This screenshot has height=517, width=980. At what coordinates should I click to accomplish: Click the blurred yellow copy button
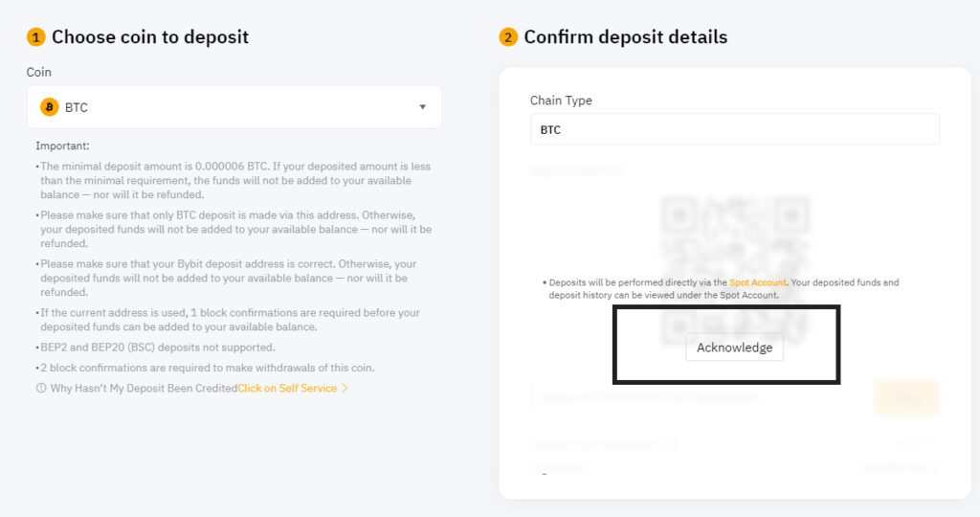click(x=905, y=396)
